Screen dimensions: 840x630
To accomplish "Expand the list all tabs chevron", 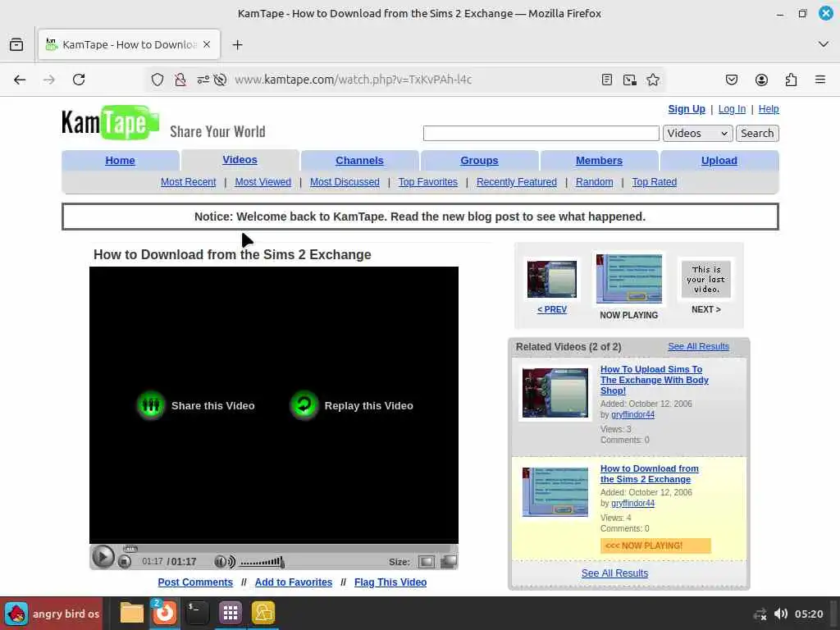I will tap(824, 44).
